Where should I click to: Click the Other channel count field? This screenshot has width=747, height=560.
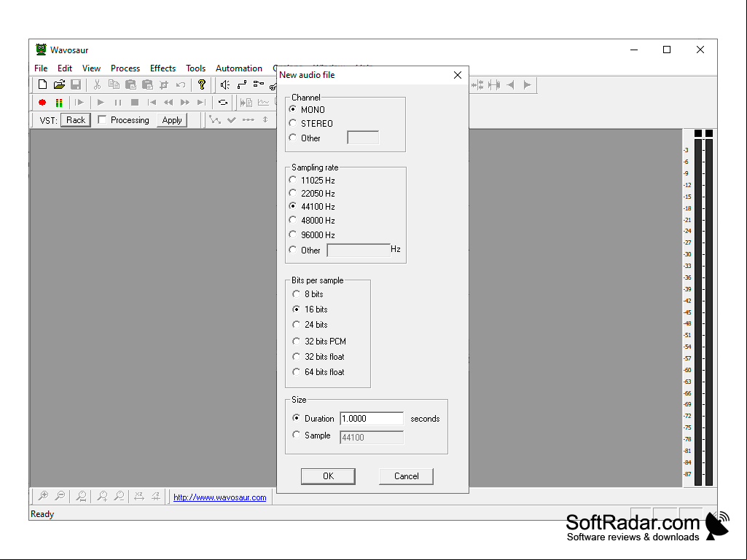click(x=363, y=138)
